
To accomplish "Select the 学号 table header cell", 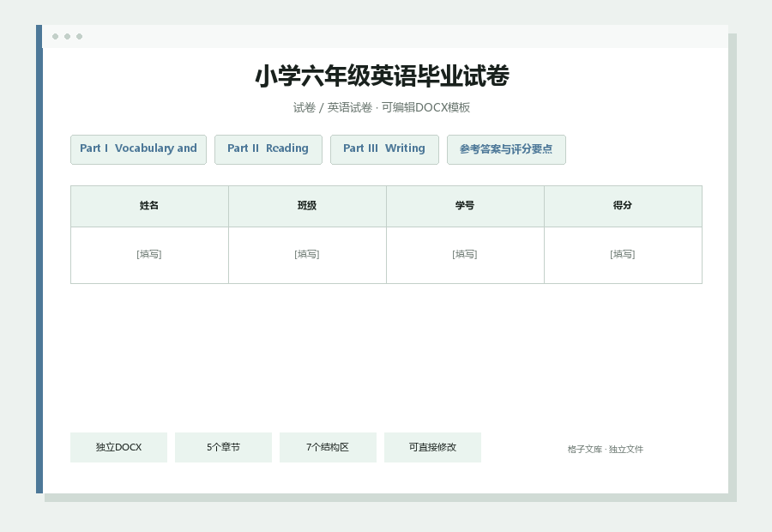I will pyautogui.click(x=465, y=206).
